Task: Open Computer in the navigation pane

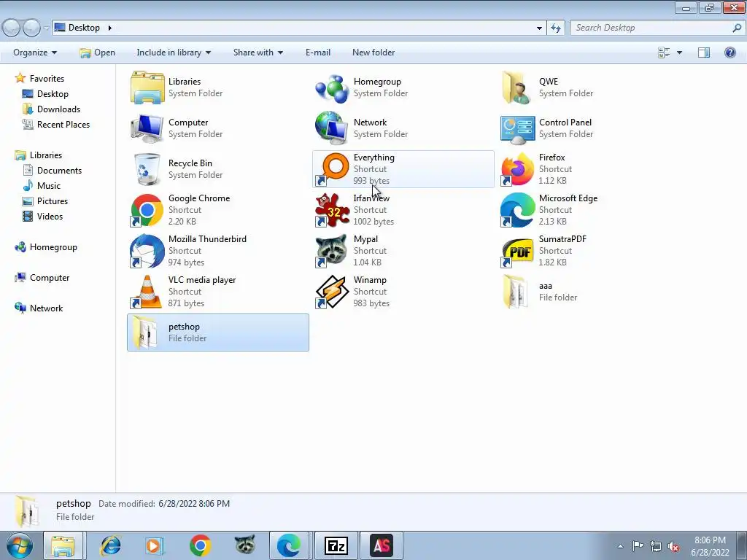Action: 50,278
